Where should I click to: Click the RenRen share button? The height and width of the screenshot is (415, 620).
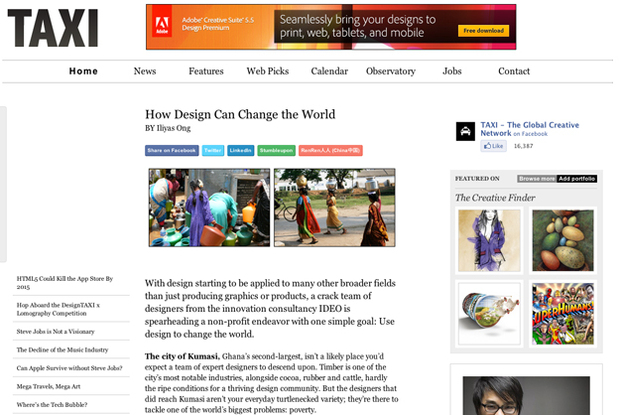[331, 151]
